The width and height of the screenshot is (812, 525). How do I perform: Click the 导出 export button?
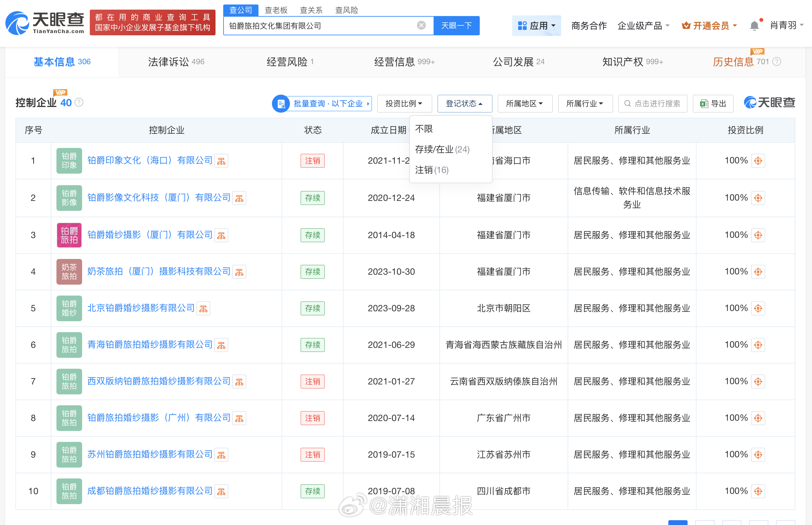pyautogui.click(x=713, y=104)
